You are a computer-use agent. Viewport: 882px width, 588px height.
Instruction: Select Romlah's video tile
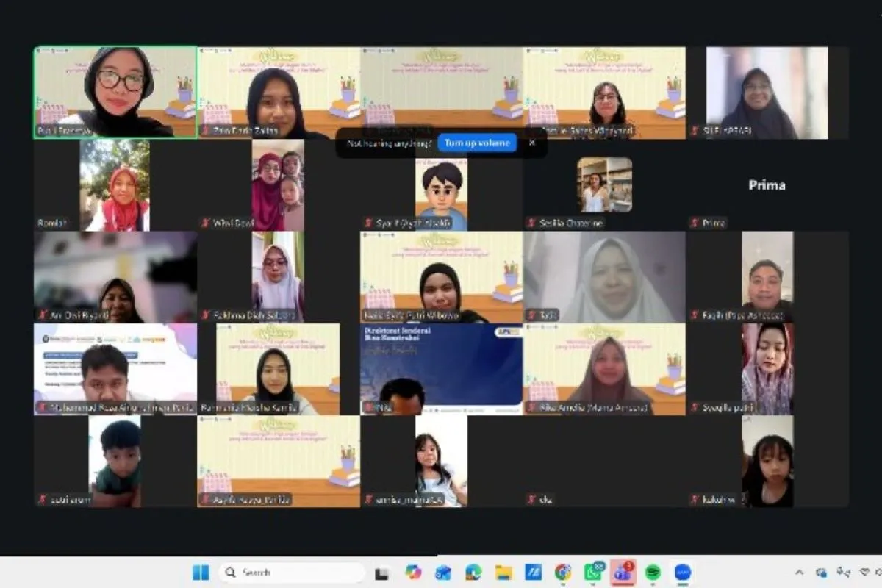115,185
